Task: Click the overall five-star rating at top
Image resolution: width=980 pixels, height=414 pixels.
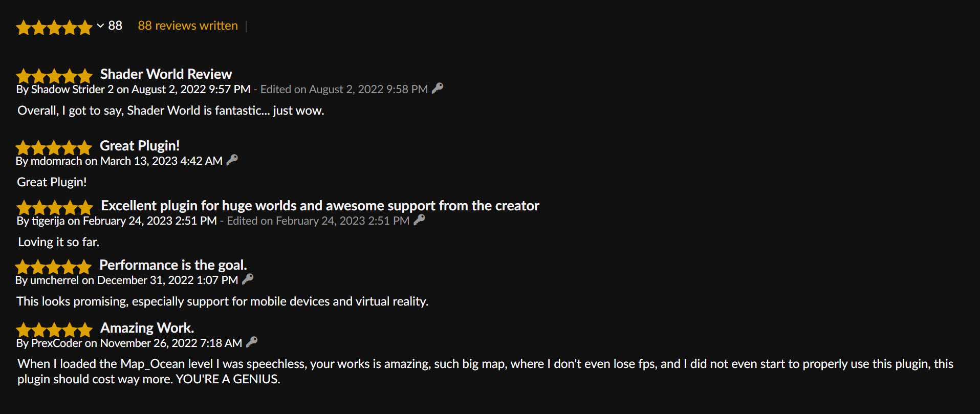Action: click(54, 27)
